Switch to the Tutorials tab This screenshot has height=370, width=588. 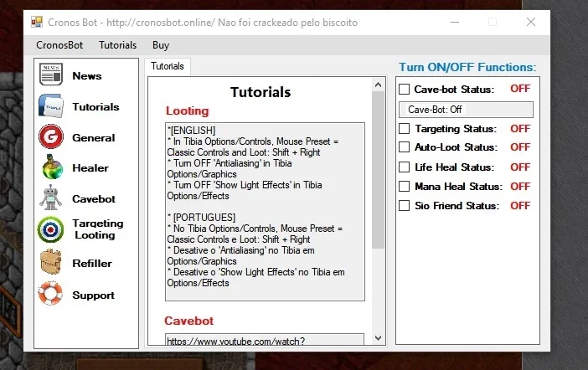click(x=168, y=66)
